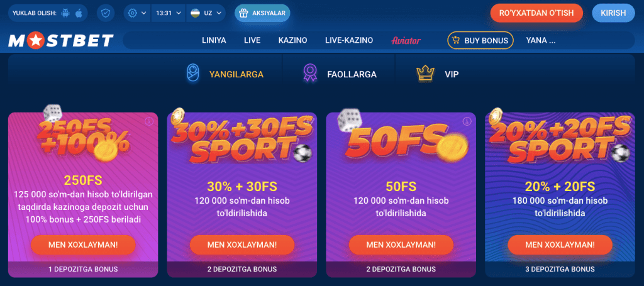
Task: Open the shield security icon
Action: click(106, 13)
